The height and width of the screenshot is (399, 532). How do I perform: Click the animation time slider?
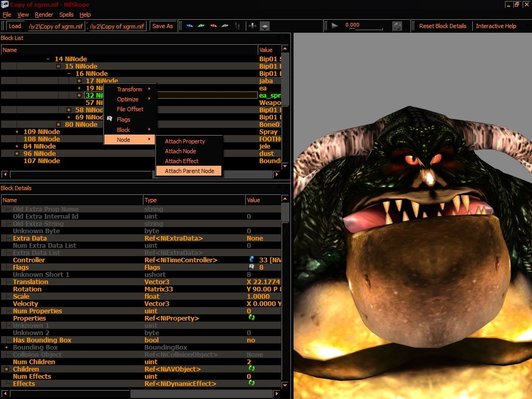pyautogui.click(x=366, y=29)
